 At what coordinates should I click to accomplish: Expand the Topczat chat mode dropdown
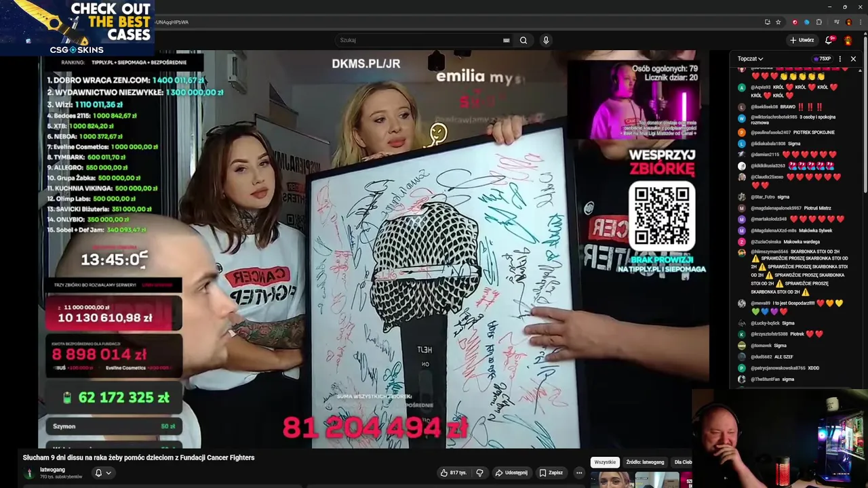pyautogui.click(x=750, y=59)
